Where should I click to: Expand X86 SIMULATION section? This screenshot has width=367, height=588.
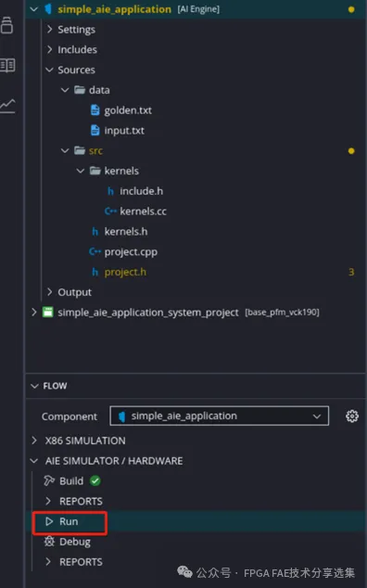click(x=85, y=441)
